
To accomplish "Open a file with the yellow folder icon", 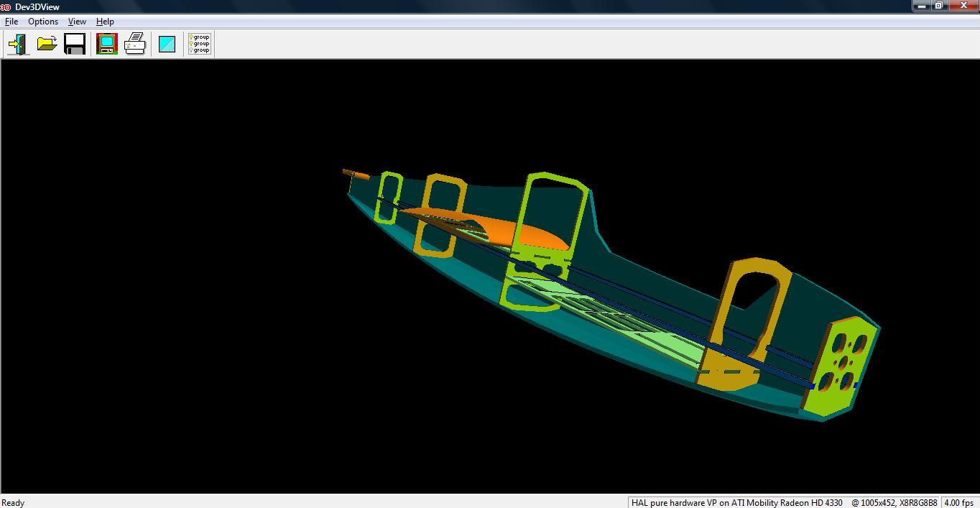I will (x=47, y=45).
